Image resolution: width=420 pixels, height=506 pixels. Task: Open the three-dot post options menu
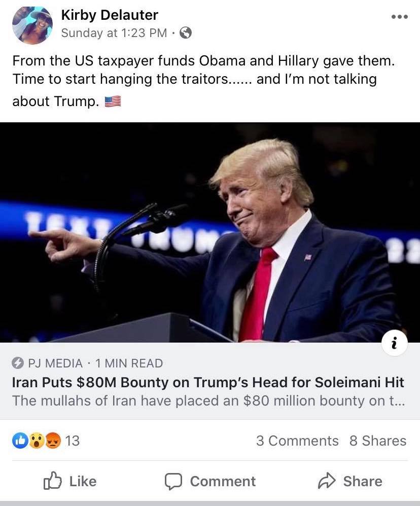point(399,16)
